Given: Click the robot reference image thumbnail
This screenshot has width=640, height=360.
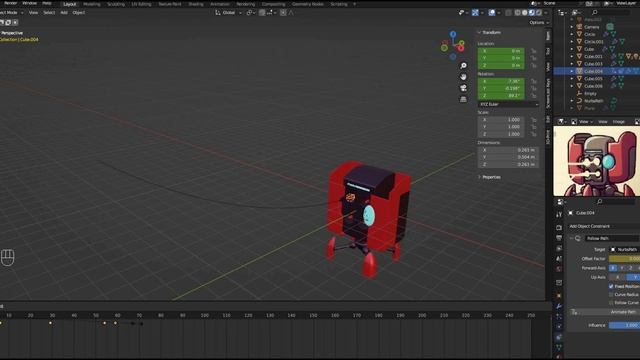Looking at the screenshot, I should (x=596, y=161).
